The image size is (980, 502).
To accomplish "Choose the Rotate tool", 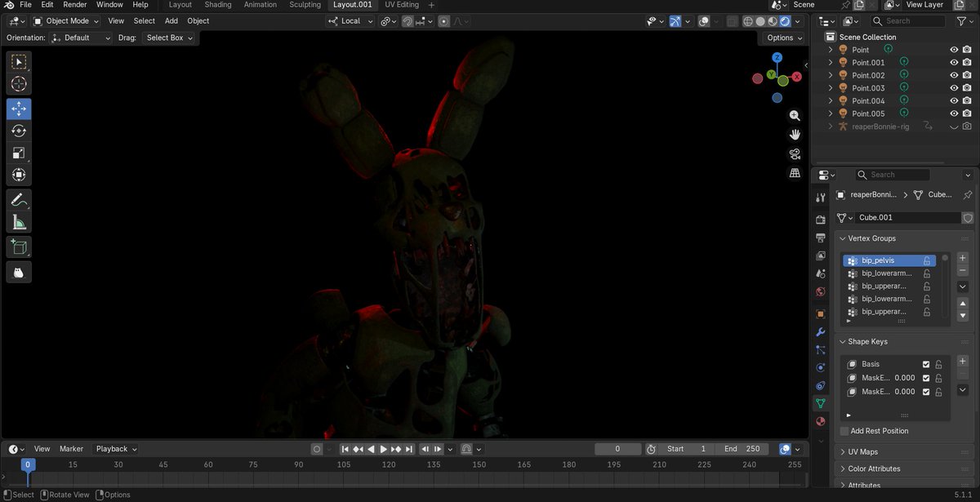I will (19, 131).
